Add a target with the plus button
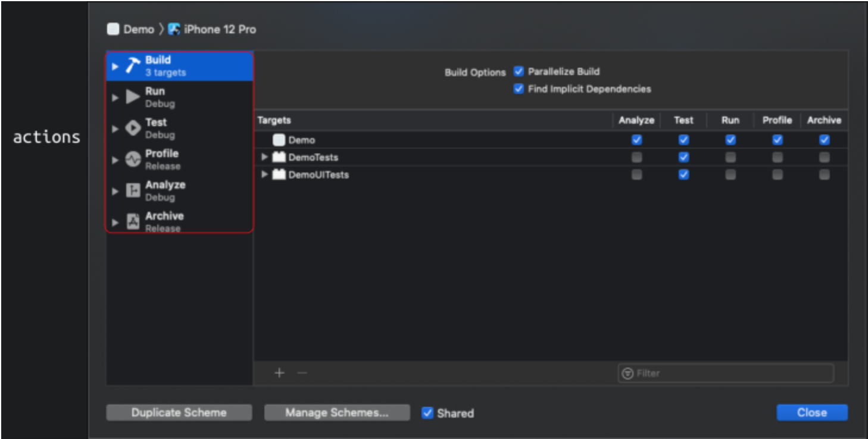Screen dimensions: 868x439 279,373
